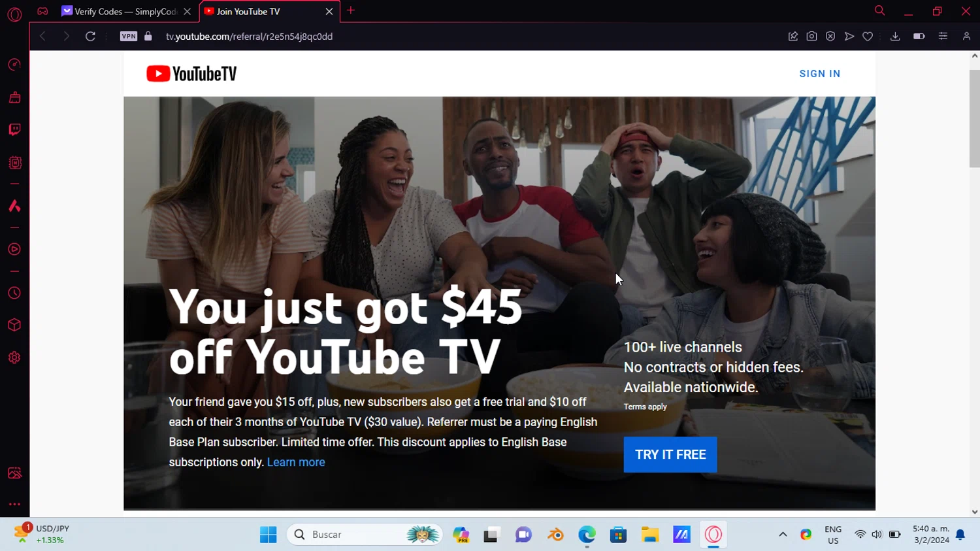The width and height of the screenshot is (980, 551).
Task: Close the Join YouTube TV tab
Action: point(329,11)
